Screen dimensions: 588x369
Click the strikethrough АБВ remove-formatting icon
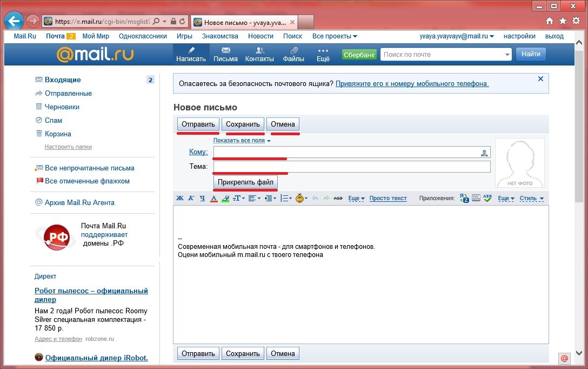tap(338, 198)
